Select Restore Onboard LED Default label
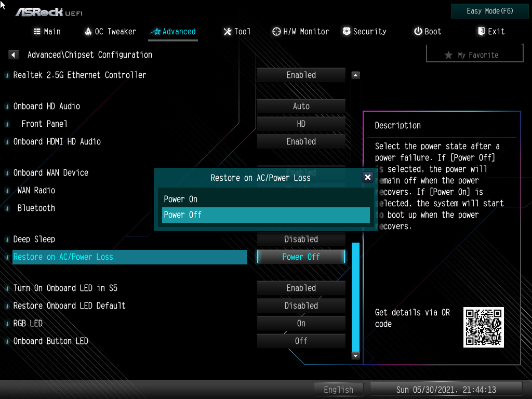The height and width of the screenshot is (399, 532). click(70, 305)
